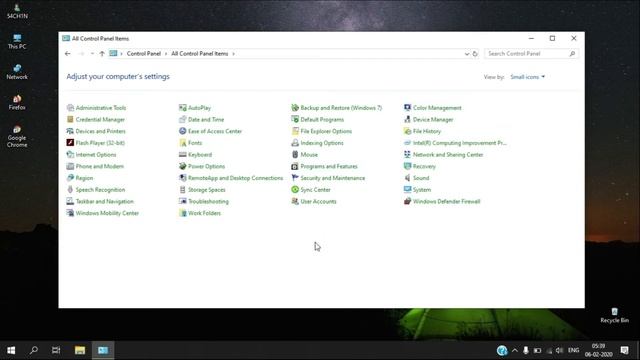
Task: Select the Google Chrome desktop icon
Action: tap(17, 137)
